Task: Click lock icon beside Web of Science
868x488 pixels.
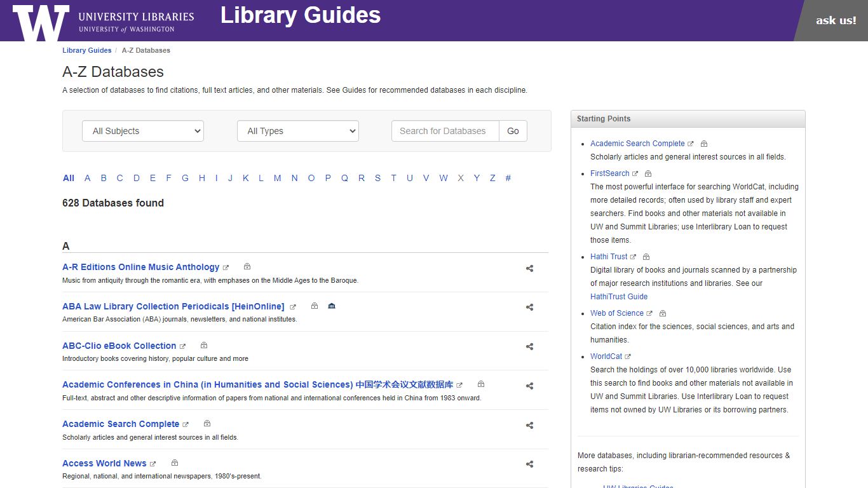Action: [663, 313]
